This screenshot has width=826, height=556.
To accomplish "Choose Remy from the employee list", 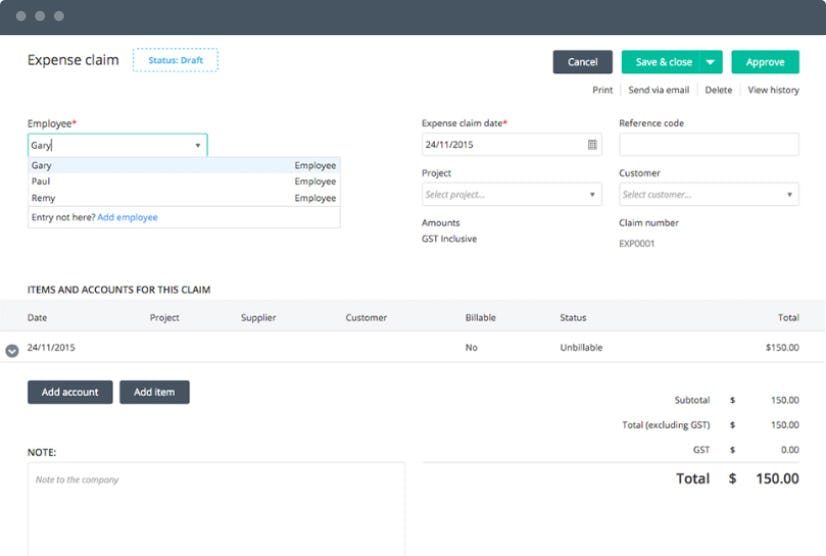I will [184, 198].
